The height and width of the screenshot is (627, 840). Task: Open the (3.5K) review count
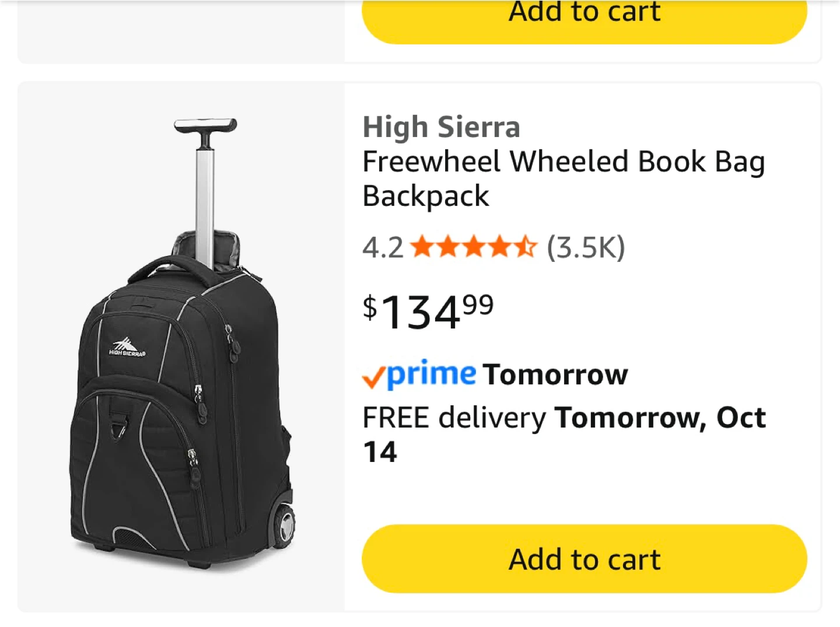(586, 247)
